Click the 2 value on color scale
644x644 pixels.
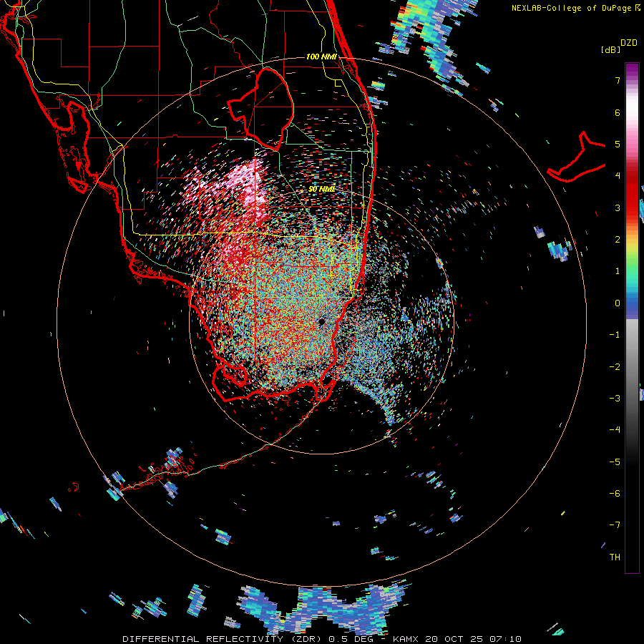(x=618, y=240)
